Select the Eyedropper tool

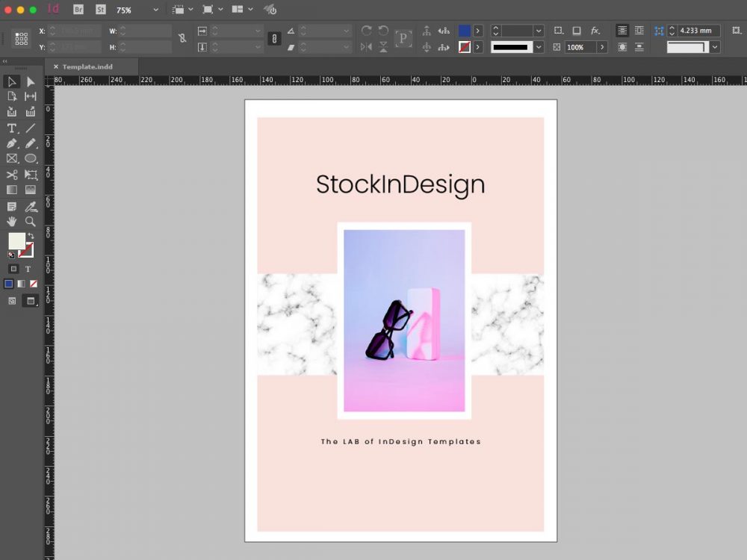tap(31, 207)
